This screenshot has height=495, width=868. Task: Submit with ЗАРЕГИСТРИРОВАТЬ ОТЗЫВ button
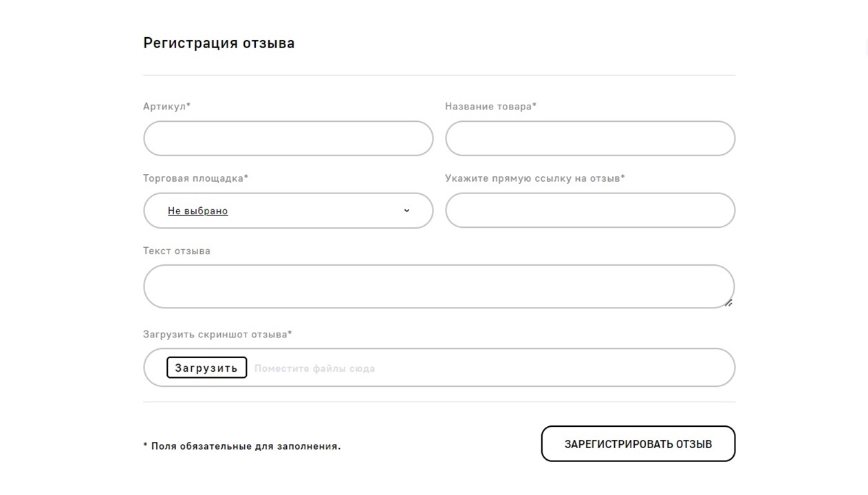coord(638,444)
